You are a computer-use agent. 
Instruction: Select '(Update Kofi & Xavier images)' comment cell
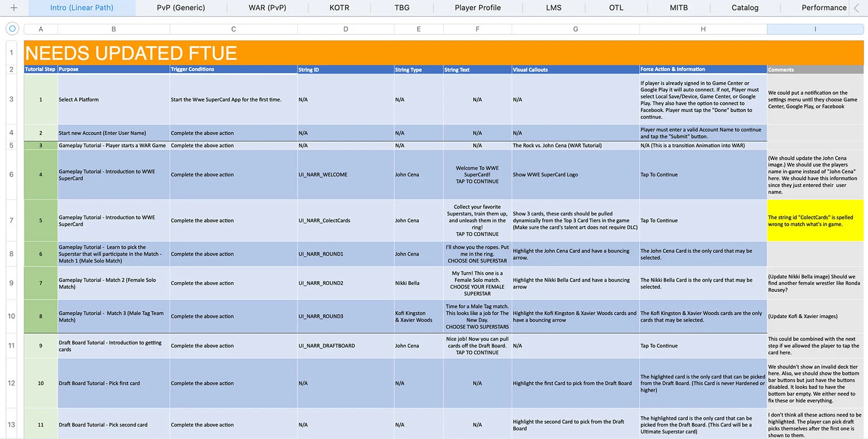point(815,316)
